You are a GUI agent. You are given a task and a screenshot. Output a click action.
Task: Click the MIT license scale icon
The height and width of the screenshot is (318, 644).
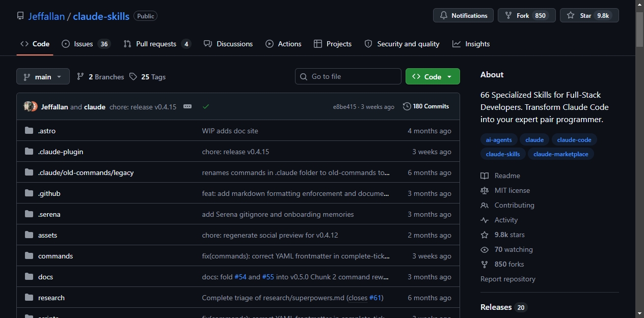[485, 190]
